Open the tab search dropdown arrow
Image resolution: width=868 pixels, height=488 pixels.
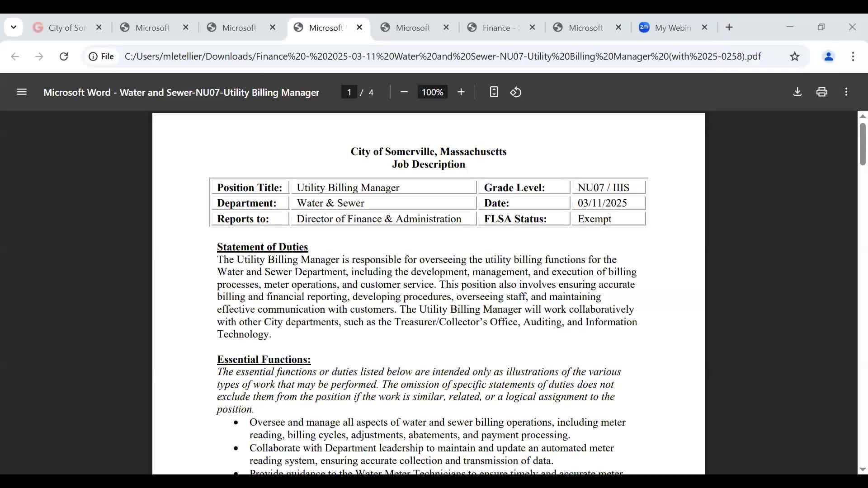pos(14,27)
